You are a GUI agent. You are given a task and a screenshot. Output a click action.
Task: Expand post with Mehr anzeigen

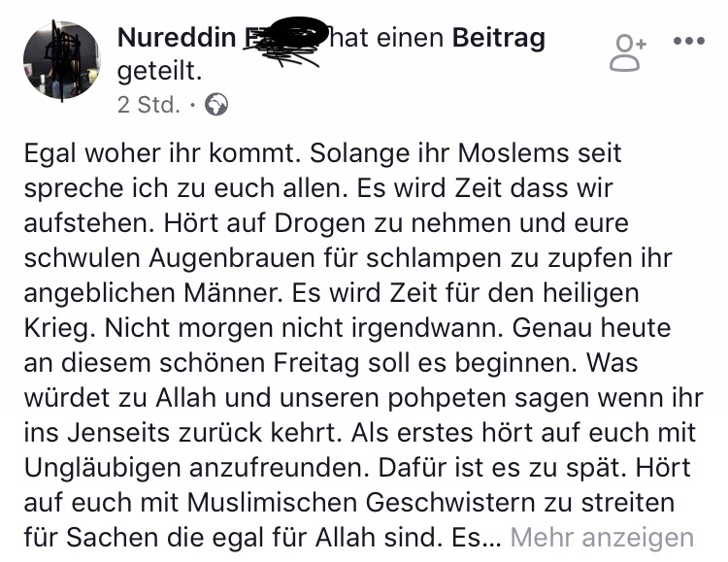click(x=602, y=537)
